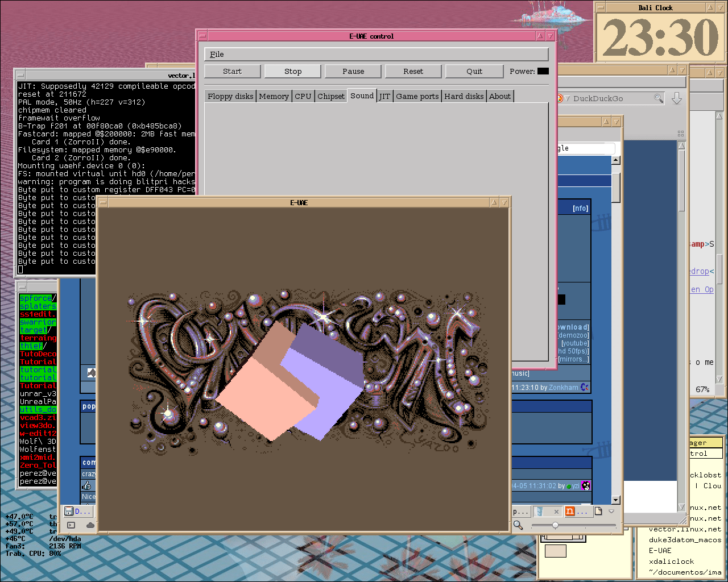728x582 pixels.
Task: Click the scroll-up arrow of the demo page scrollbar
Action: (x=615, y=160)
